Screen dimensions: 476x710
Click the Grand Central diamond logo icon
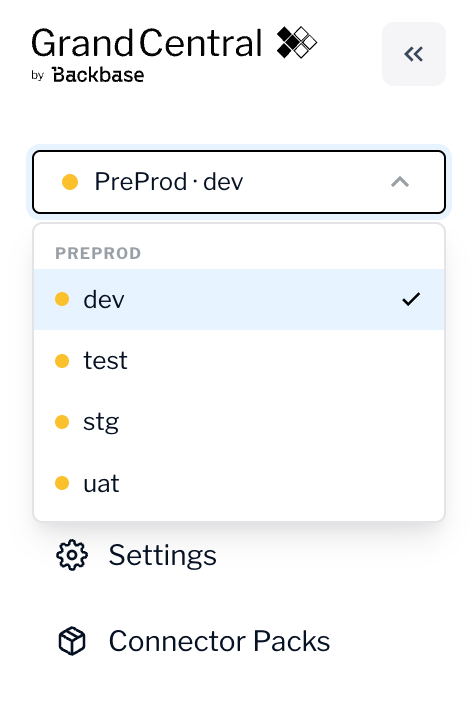(297, 43)
